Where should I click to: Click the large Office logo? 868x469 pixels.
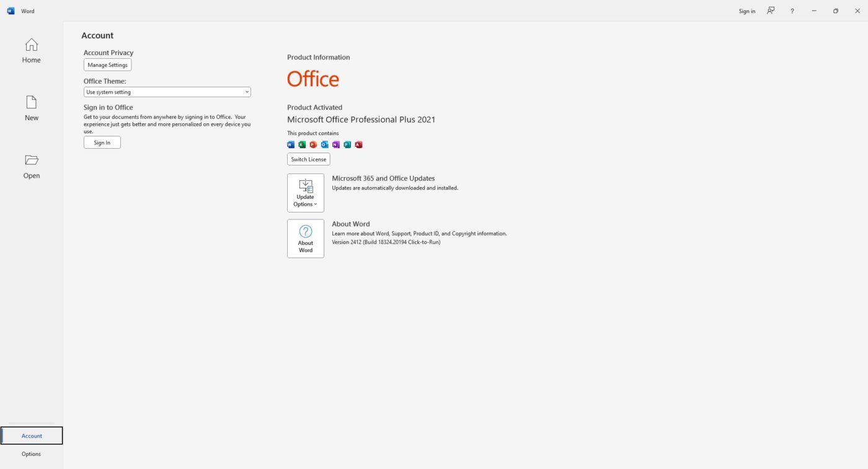tap(313, 79)
